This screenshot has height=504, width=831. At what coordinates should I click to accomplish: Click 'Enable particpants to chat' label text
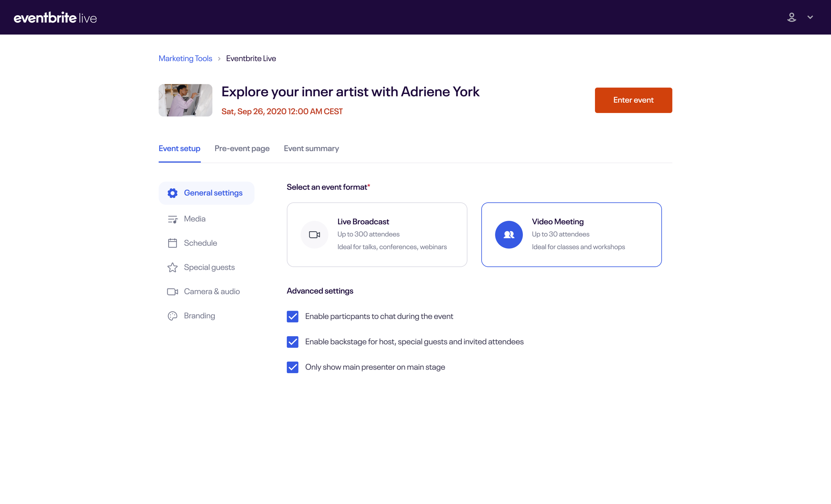tap(379, 316)
